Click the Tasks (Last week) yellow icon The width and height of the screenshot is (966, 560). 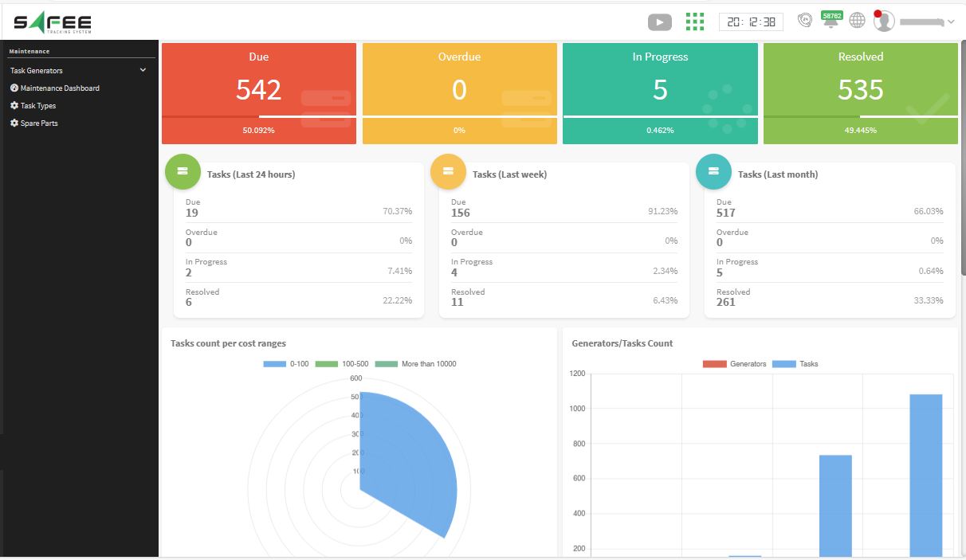(448, 171)
